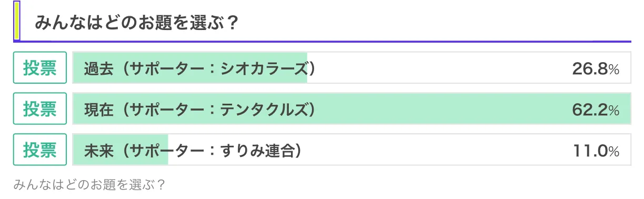The height and width of the screenshot is (199, 644).
Task: Click the 11.0% result value
Action: click(x=596, y=151)
